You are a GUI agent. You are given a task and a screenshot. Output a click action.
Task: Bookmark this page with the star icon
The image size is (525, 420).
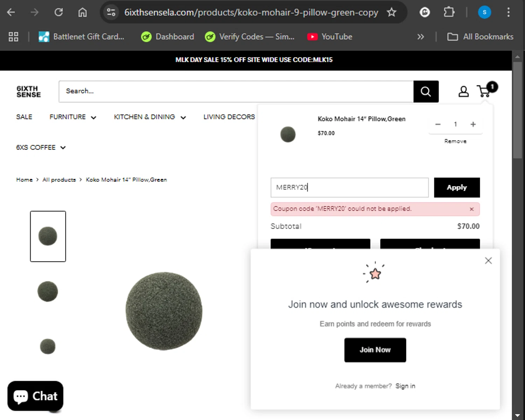point(392,13)
